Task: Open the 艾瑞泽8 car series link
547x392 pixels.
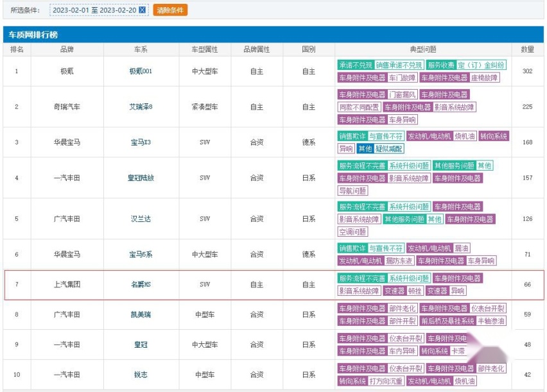Action: 141,107
